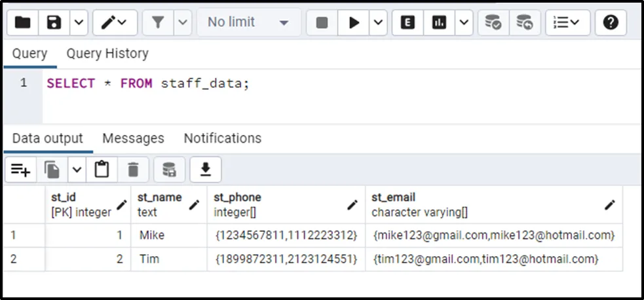Click the Filter funnel icon
Screen dimensions: 644x300
pos(158,23)
